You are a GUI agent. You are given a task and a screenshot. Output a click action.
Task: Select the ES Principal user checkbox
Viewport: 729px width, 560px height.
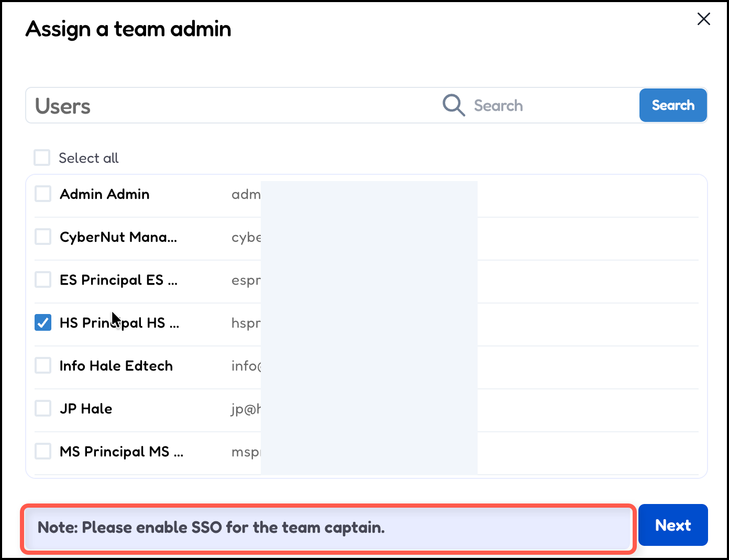[43, 279]
